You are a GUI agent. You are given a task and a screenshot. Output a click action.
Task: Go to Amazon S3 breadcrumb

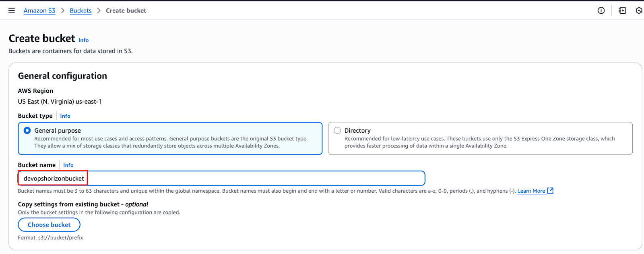click(39, 10)
